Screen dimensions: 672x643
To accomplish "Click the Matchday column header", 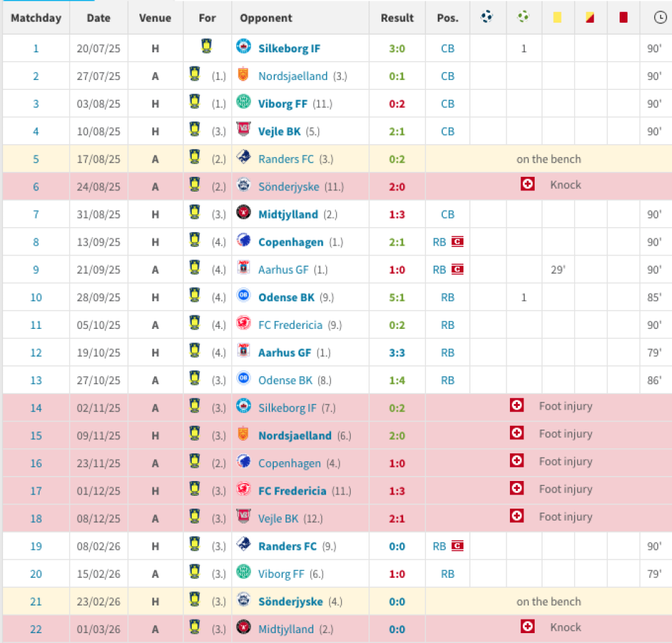I will pyautogui.click(x=36, y=18).
